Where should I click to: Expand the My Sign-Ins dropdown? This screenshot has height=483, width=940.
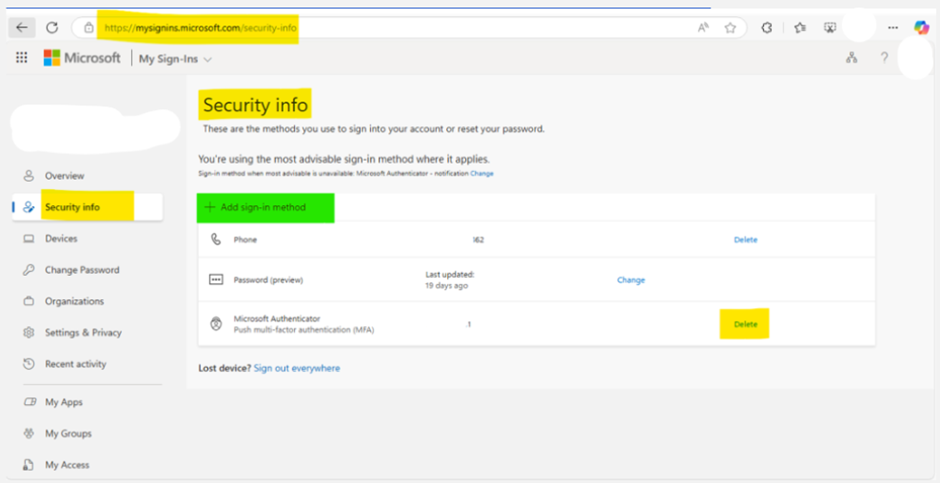(x=176, y=59)
